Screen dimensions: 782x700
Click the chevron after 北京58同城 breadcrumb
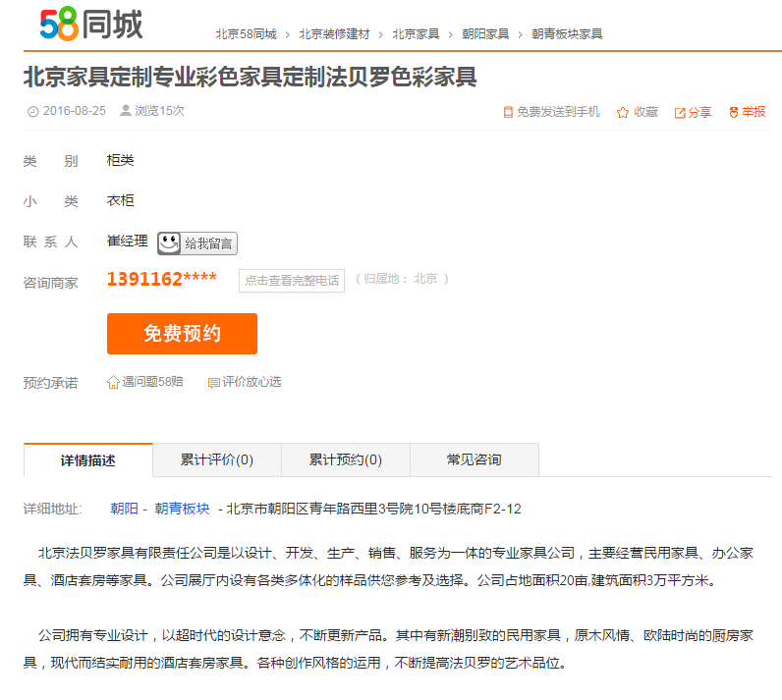tap(287, 35)
